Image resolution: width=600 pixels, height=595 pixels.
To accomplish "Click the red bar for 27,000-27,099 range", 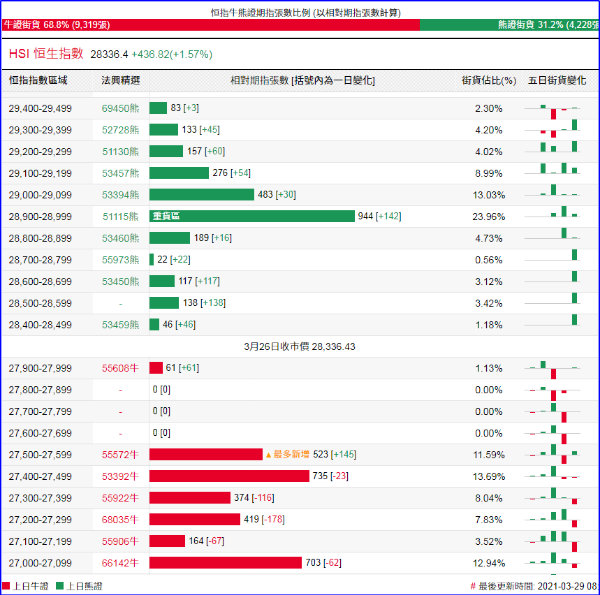I will pyautogui.click(x=225, y=563).
